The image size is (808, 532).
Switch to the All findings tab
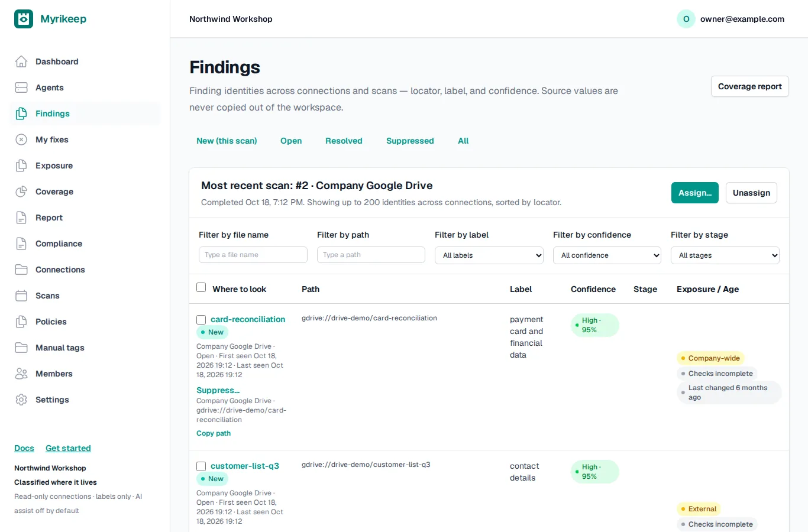463,141
